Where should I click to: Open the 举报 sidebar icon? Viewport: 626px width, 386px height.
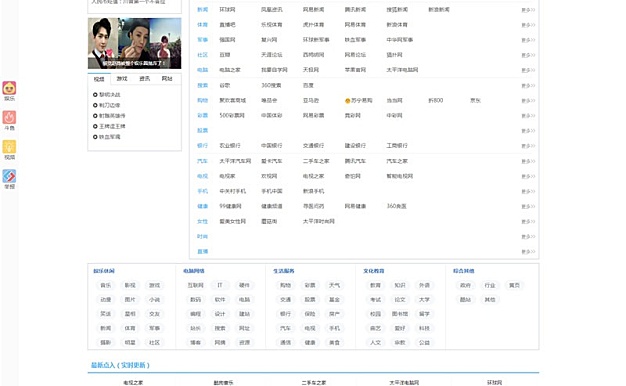pyautogui.click(x=9, y=176)
